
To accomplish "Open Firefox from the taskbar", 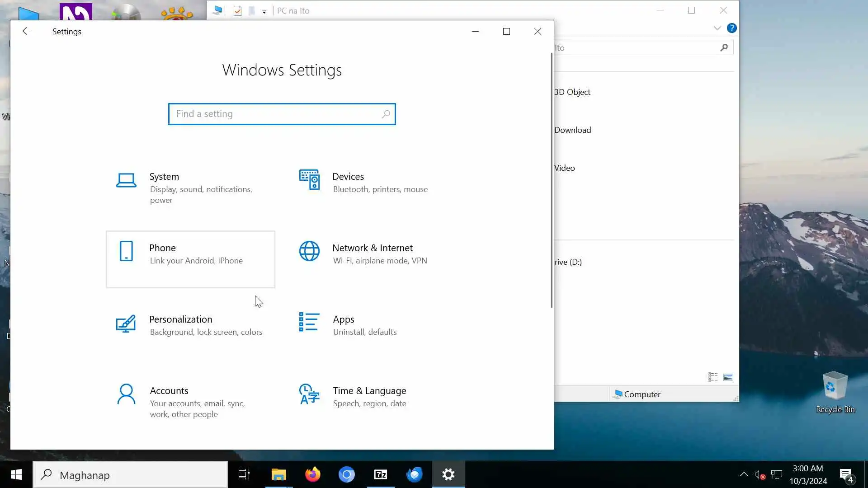I will (312, 474).
